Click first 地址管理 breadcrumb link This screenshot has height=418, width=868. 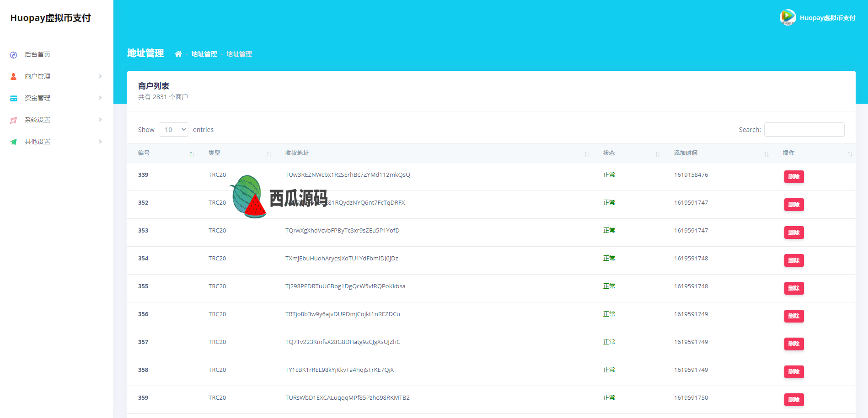[x=204, y=54]
